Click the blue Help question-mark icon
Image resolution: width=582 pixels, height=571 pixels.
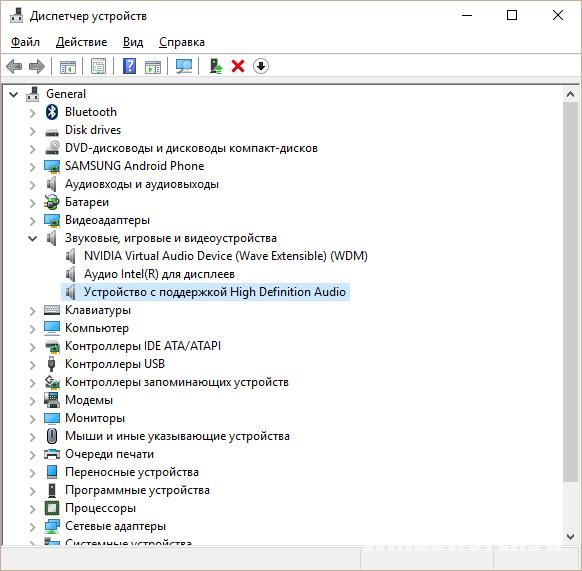coord(129,67)
